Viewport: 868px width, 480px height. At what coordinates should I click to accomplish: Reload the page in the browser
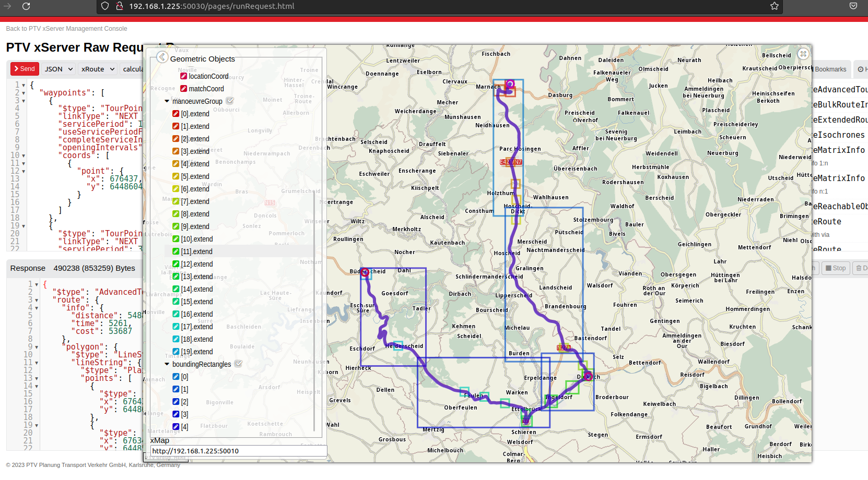(x=26, y=6)
